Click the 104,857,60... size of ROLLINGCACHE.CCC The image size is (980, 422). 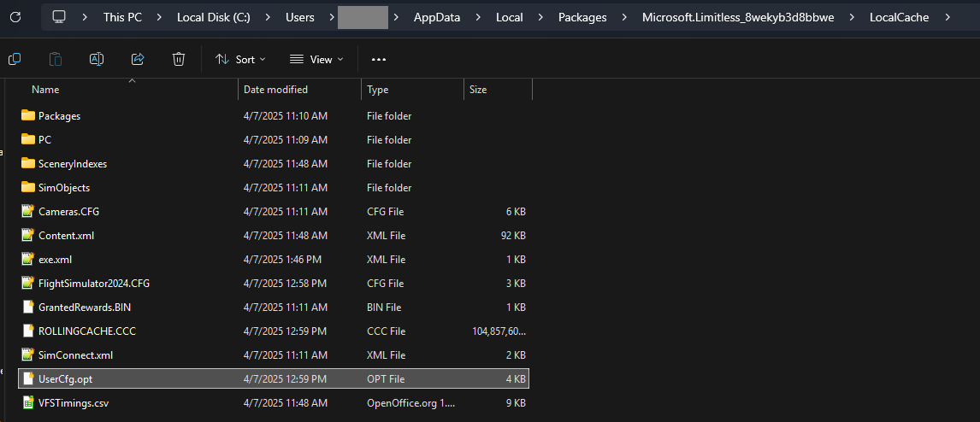click(499, 331)
